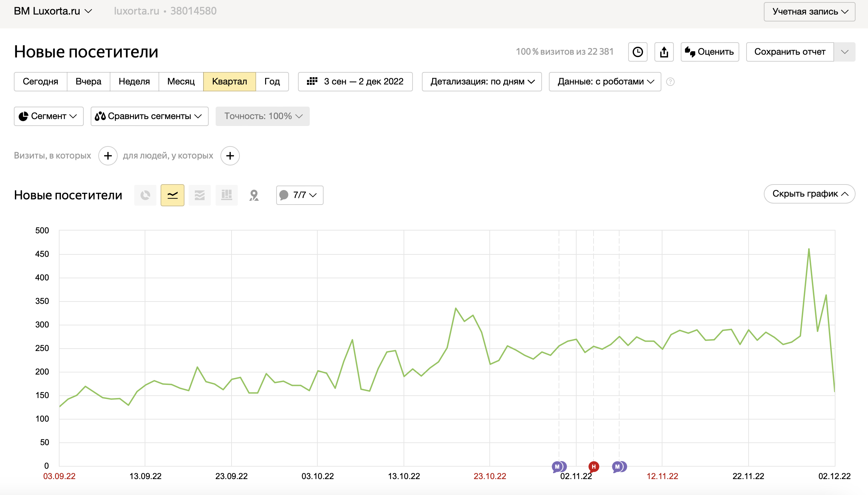The image size is (868, 495).
Task: Click help question mark next to robots
Action: pyautogui.click(x=670, y=82)
